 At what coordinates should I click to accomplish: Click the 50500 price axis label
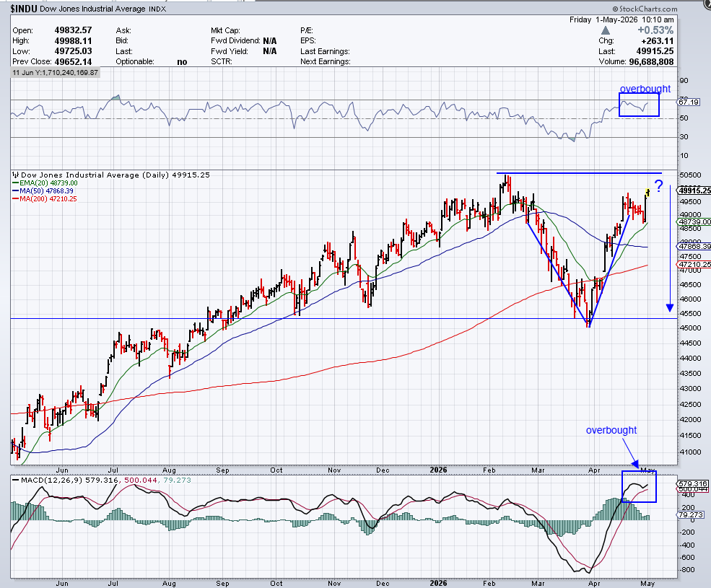point(690,175)
